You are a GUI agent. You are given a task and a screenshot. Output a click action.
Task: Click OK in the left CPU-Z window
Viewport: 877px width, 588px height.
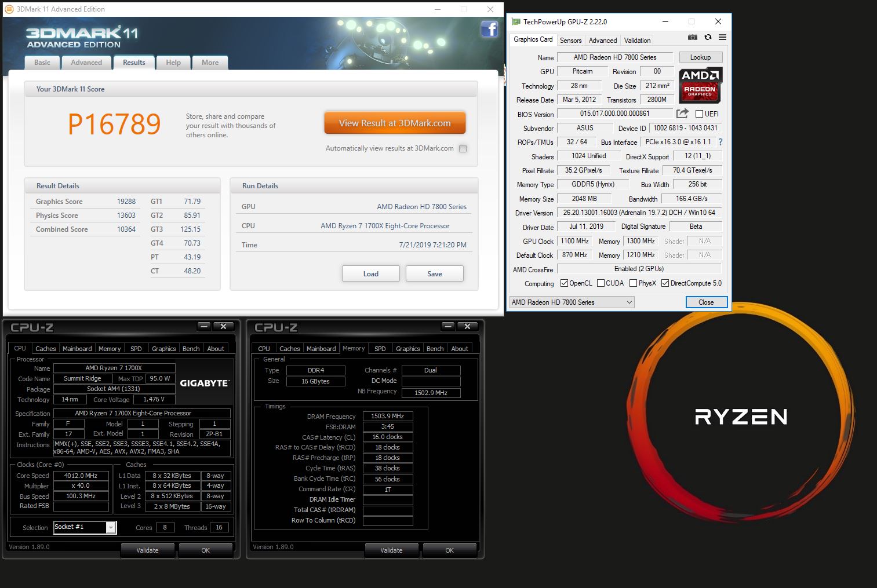tap(206, 550)
